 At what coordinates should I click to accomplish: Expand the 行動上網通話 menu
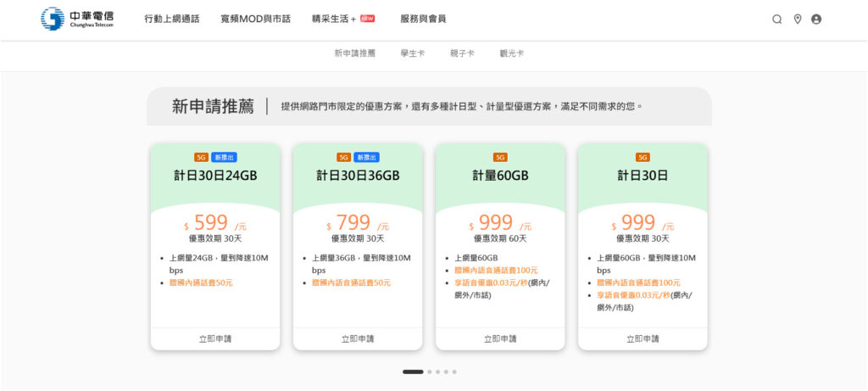tap(172, 19)
